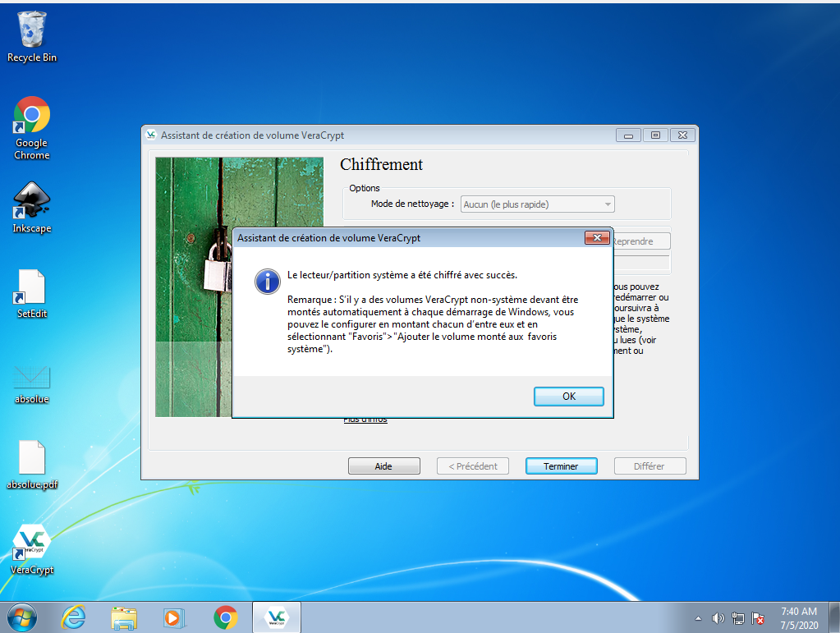This screenshot has width=840, height=633.
Task: Click the network tray icon
Action: click(x=737, y=618)
